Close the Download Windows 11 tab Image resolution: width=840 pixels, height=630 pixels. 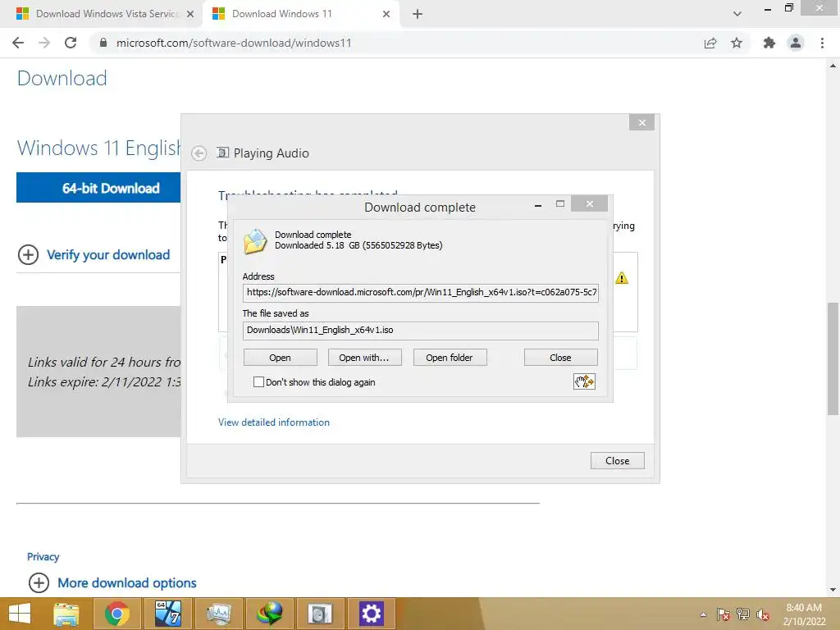pos(386,15)
